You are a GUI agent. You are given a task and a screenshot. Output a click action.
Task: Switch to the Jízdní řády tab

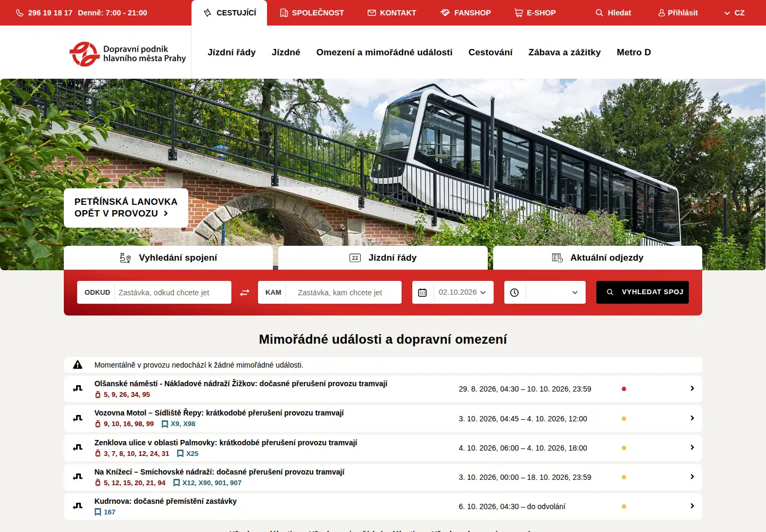(x=383, y=258)
